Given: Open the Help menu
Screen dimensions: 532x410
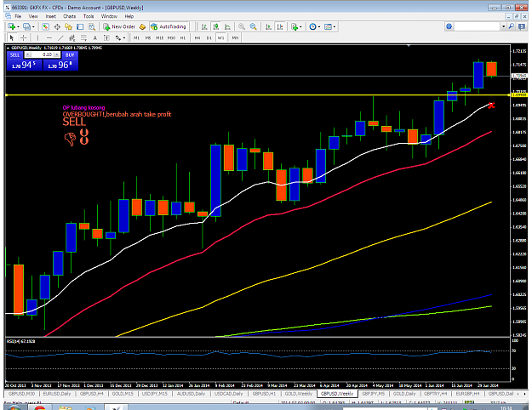Looking at the screenshot, I should [x=129, y=16].
